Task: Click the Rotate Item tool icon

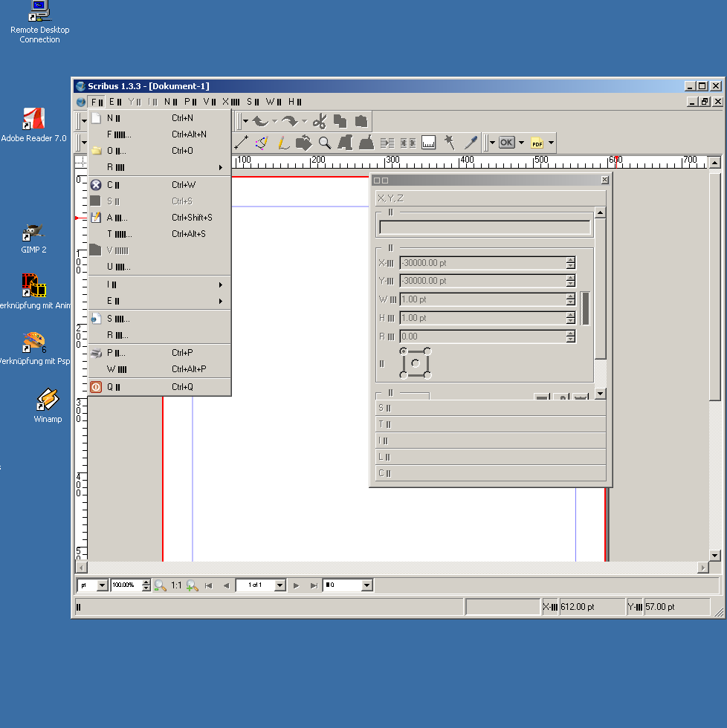Action: tap(303, 143)
